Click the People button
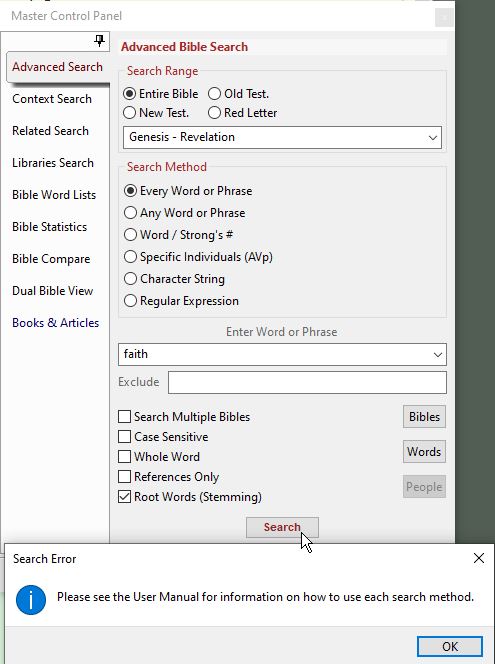The height and width of the screenshot is (664, 495). (424, 487)
